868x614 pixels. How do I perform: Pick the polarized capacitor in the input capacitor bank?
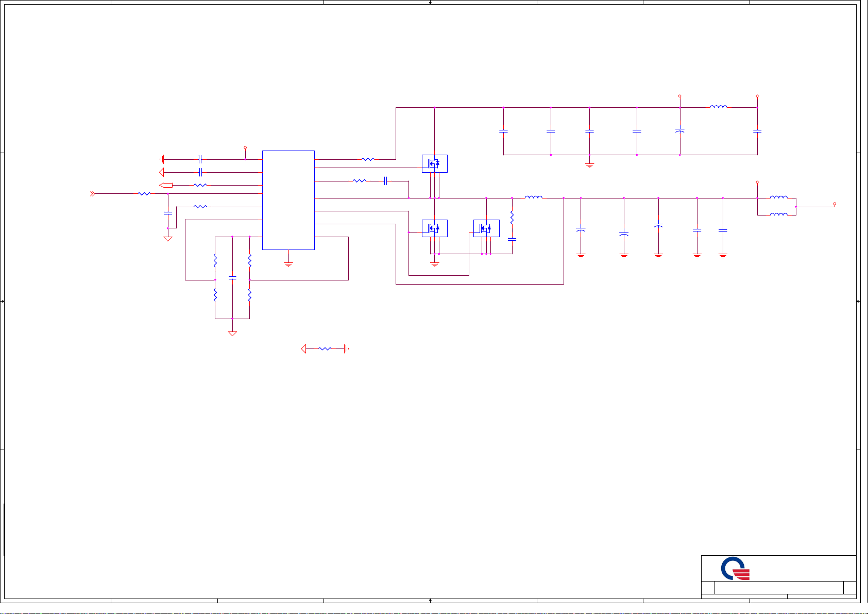(680, 131)
